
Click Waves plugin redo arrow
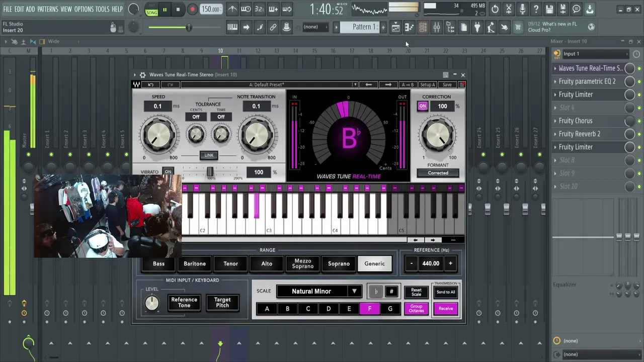coord(170,84)
